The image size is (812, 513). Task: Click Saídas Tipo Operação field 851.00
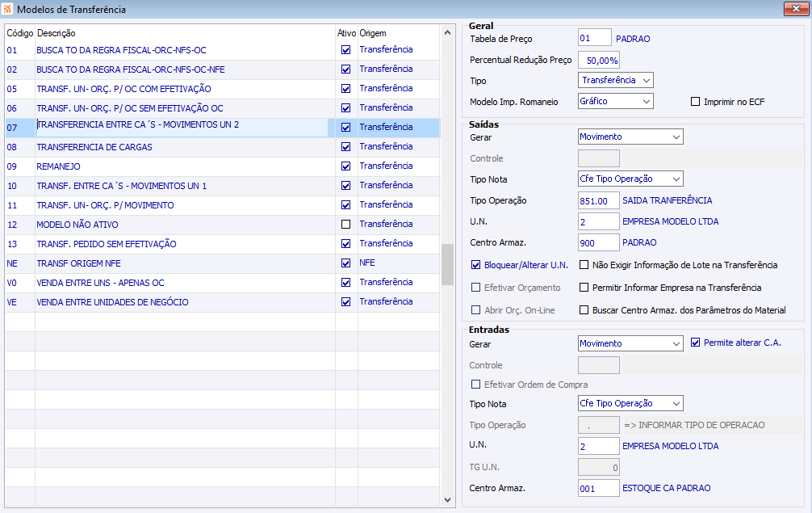599,200
